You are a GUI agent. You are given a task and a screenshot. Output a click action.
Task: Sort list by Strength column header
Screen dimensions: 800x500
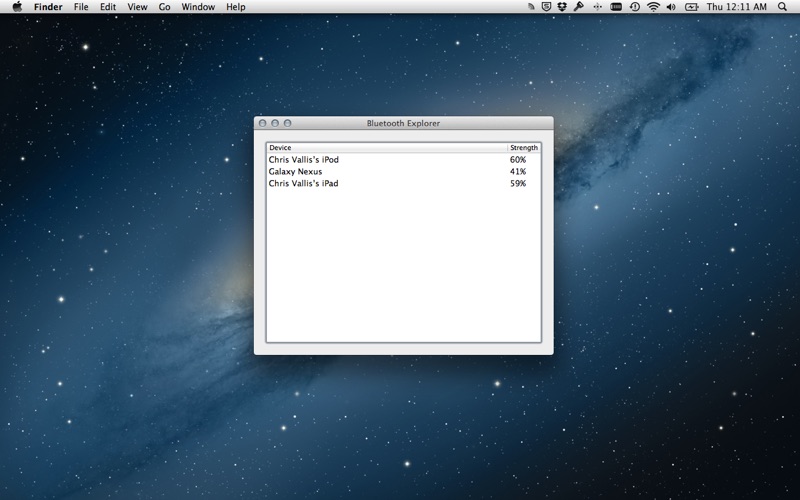524,148
